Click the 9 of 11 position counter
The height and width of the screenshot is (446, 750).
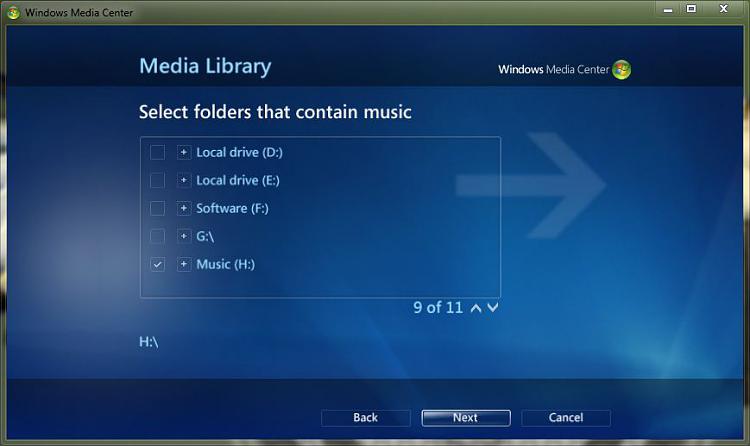pyautogui.click(x=438, y=308)
